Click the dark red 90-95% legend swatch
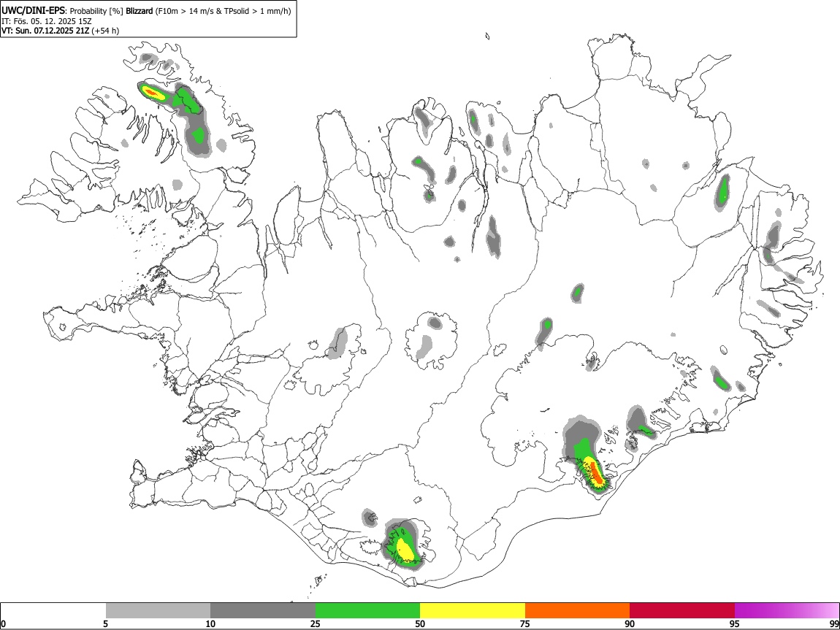This screenshot has width=840, height=630. pos(682,611)
